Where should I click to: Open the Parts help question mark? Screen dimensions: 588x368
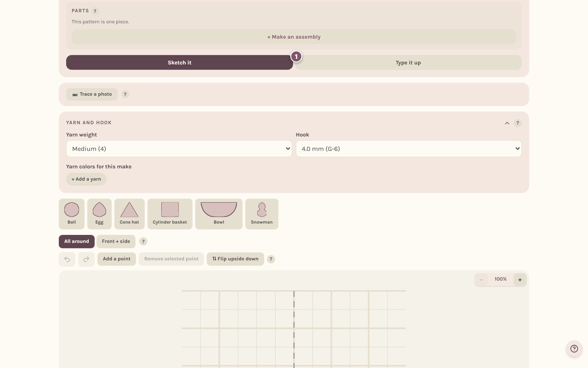(95, 11)
